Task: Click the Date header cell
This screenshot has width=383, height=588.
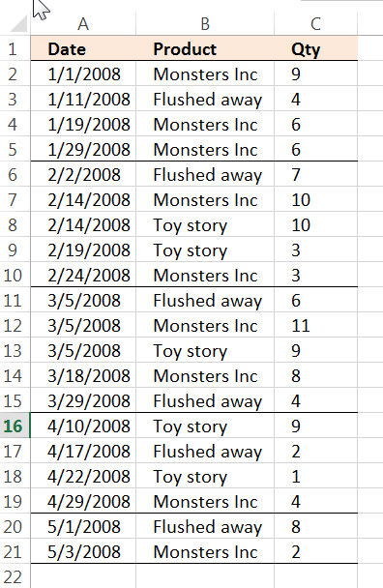Action: [83, 48]
